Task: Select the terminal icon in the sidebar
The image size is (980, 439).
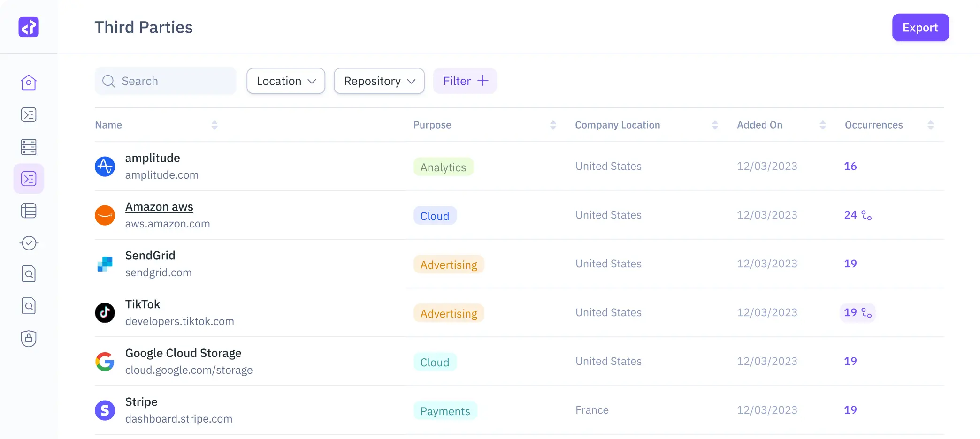Action: click(29, 114)
